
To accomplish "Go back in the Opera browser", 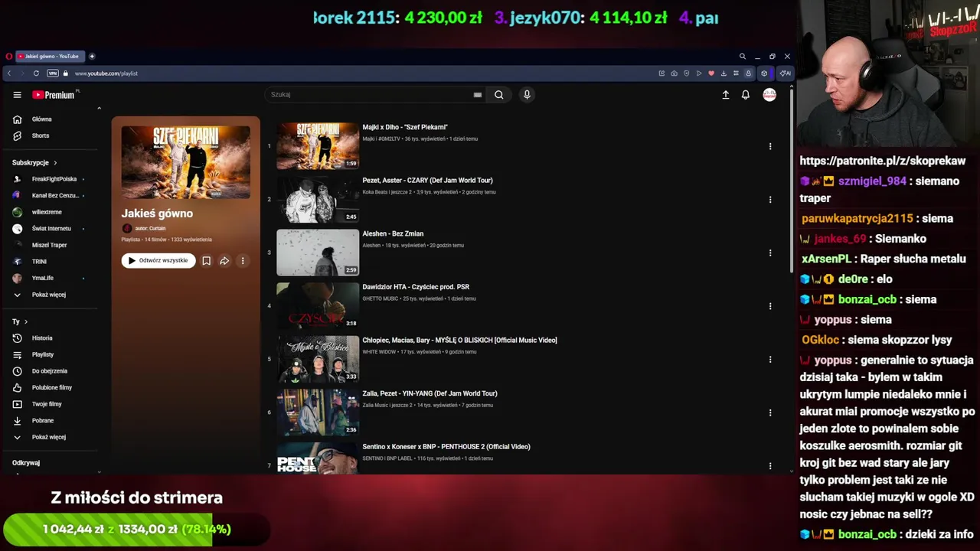I will pos(8,73).
